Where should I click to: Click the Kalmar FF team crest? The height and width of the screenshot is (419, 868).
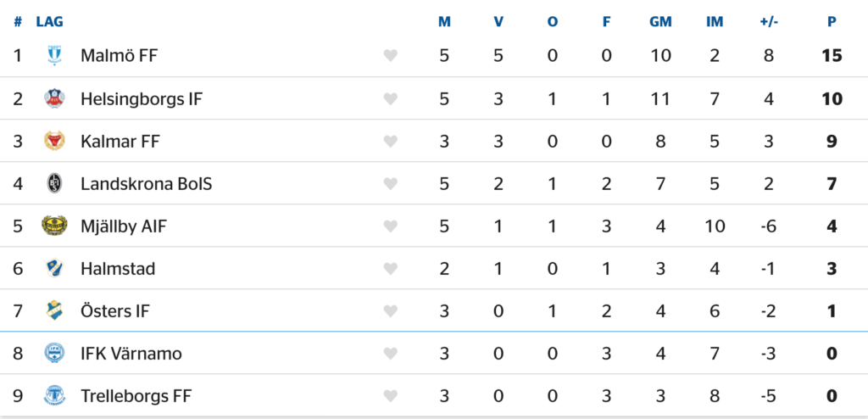coord(54,141)
